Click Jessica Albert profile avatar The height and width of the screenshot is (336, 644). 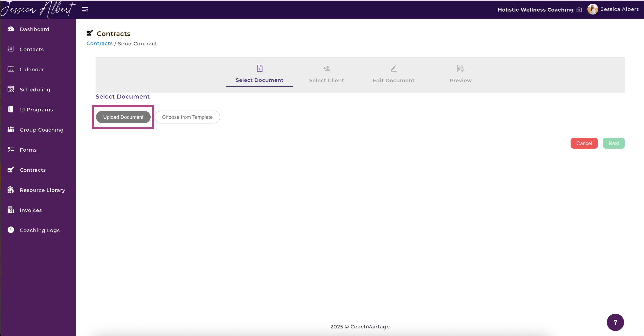(x=593, y=9)
